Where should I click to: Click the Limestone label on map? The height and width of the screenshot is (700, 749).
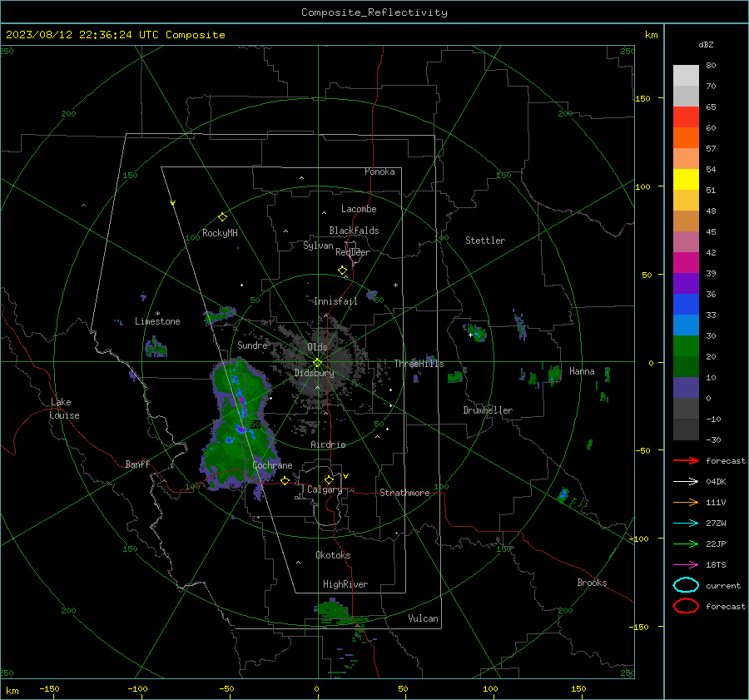coord(157,321)
